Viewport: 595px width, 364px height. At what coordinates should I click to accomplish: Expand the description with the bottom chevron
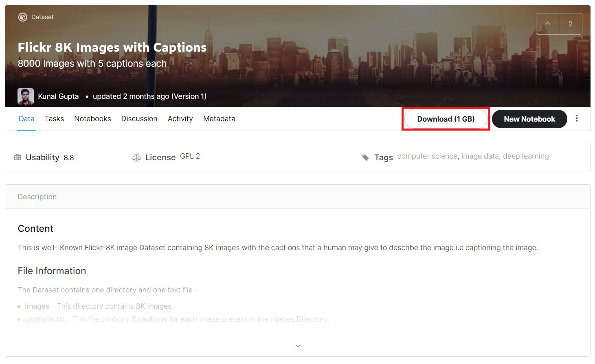coord(298,346)
